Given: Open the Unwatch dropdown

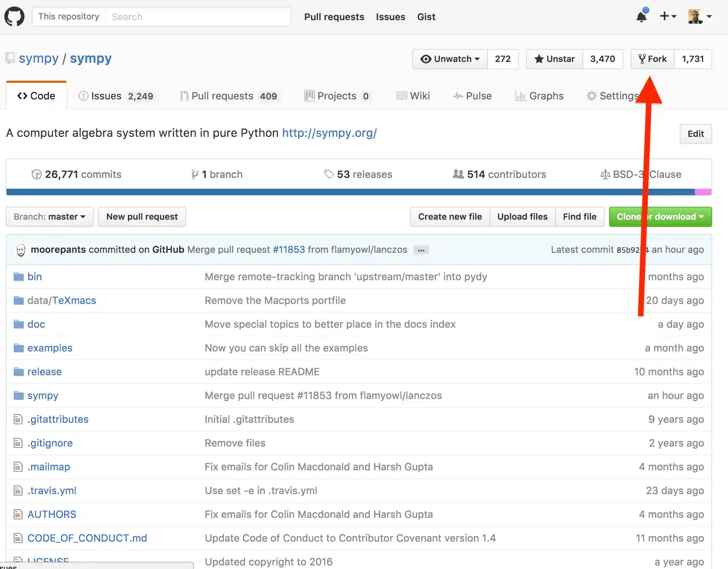Looking at the screenshot, I should 450,59.
